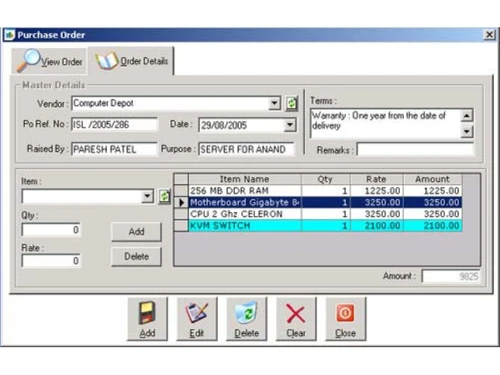
Task: Click the date text 29/08/2005
Action: pos(224,125)
